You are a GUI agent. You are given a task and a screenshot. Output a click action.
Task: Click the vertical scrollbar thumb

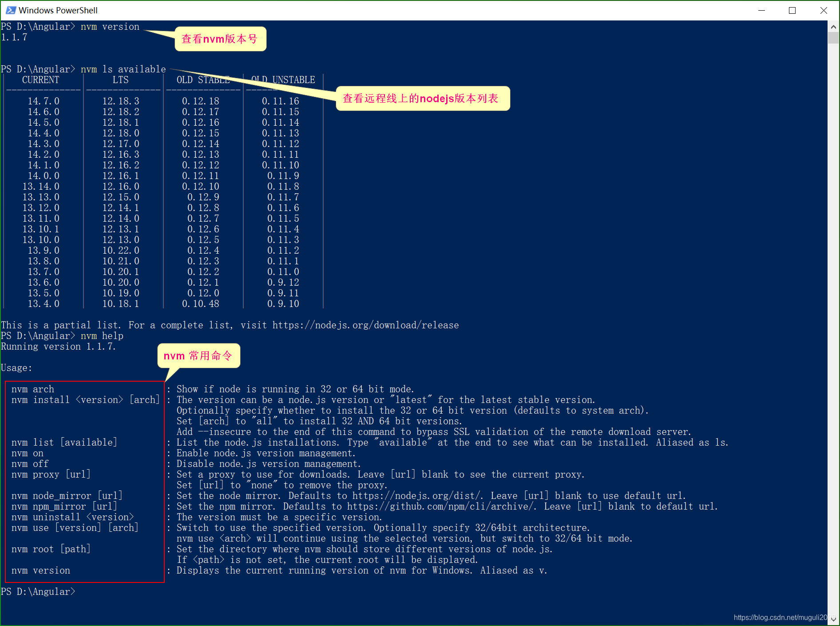pos(833,38)
